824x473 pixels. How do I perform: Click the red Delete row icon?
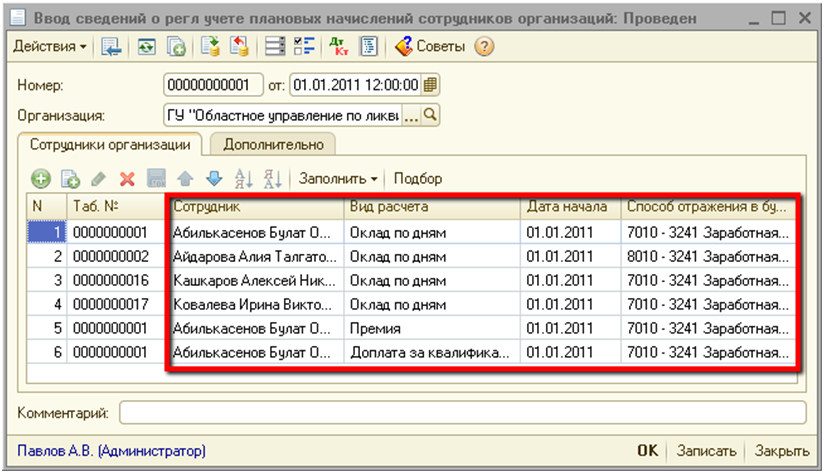127,179
